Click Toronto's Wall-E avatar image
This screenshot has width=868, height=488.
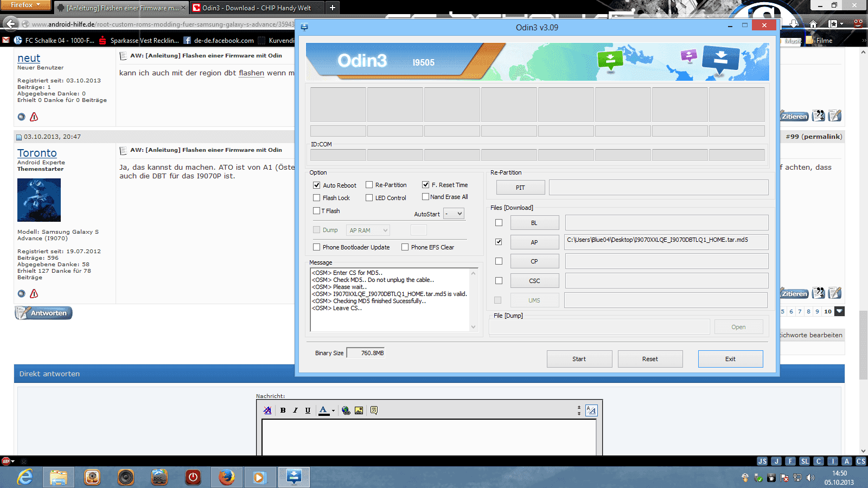pos(39,200)
